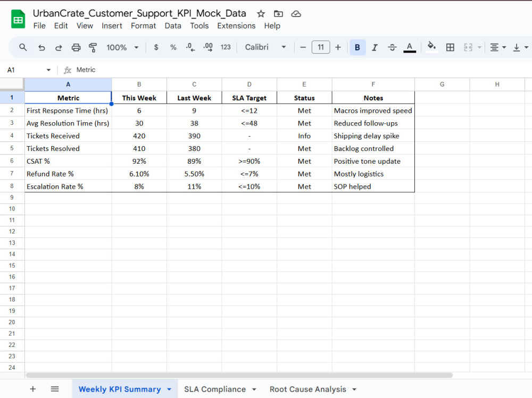Select the '>=90%' SLA target cell
532x398 pixels.
[x=250, y=161]
